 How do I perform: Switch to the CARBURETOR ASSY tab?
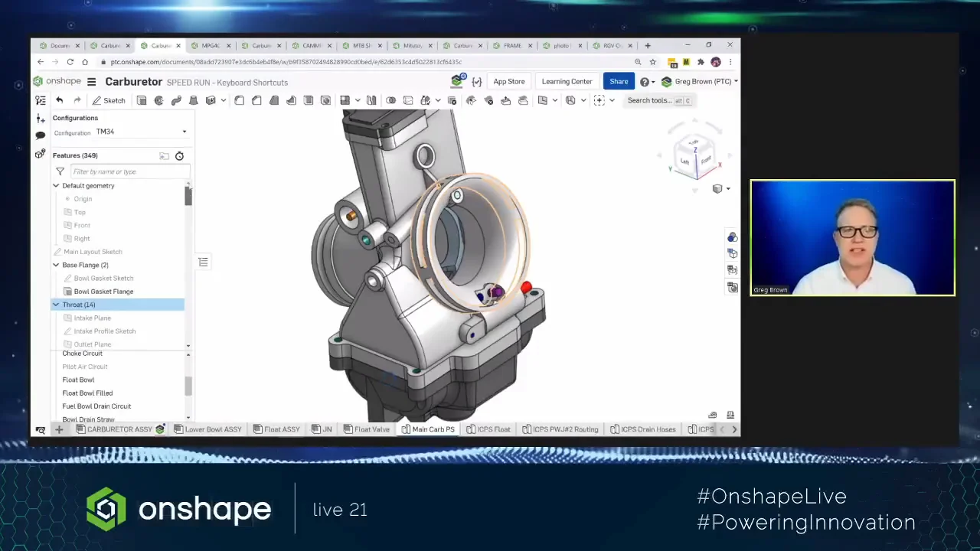coord(120,429)
